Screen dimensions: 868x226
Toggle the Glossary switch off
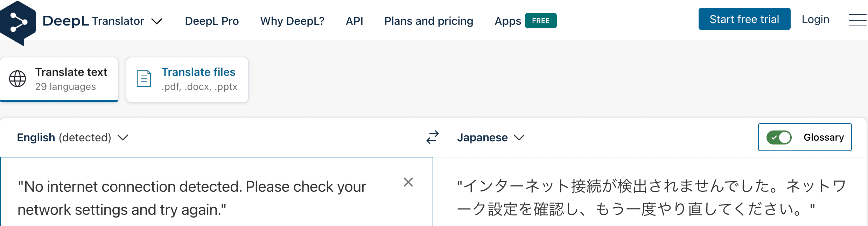click(x=779, y=137)
